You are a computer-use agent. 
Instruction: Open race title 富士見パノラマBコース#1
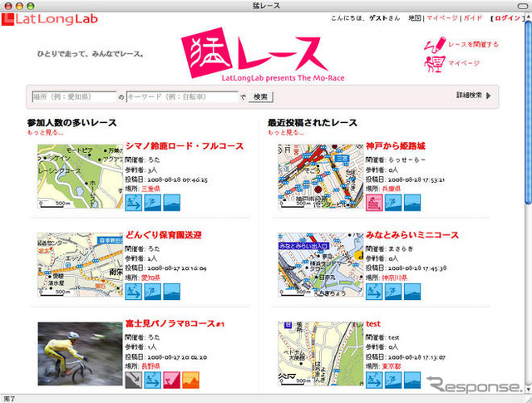point(175,323)
